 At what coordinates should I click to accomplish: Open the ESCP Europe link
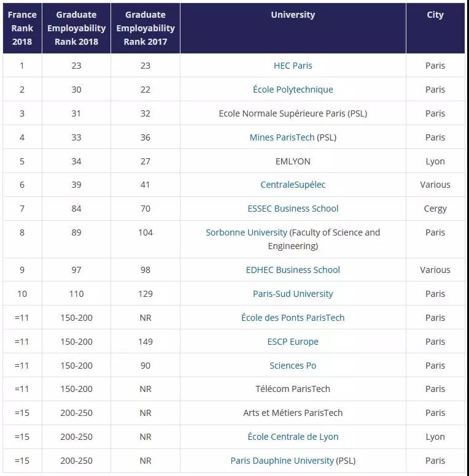pos(293,342)
